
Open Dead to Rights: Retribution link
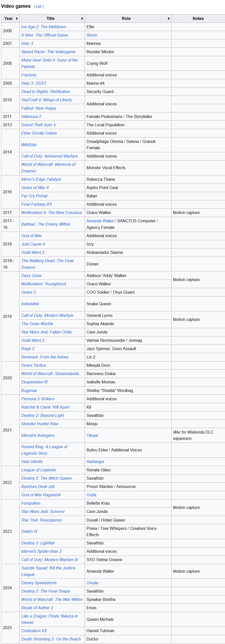point(46,92)
